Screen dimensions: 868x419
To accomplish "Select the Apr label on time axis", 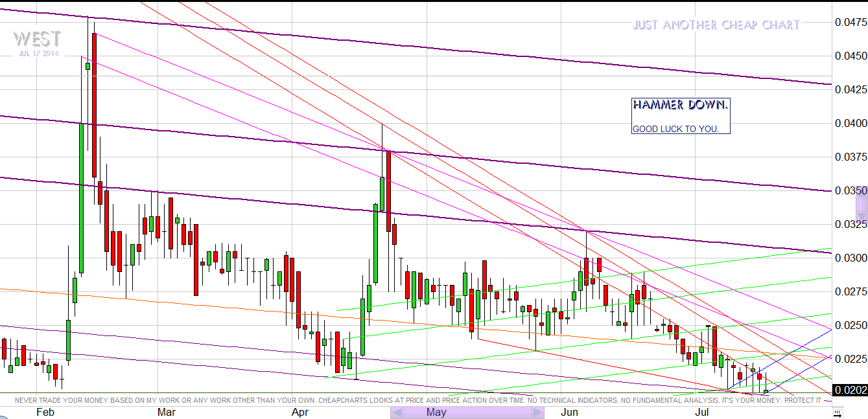I will [x=299, y=413].
